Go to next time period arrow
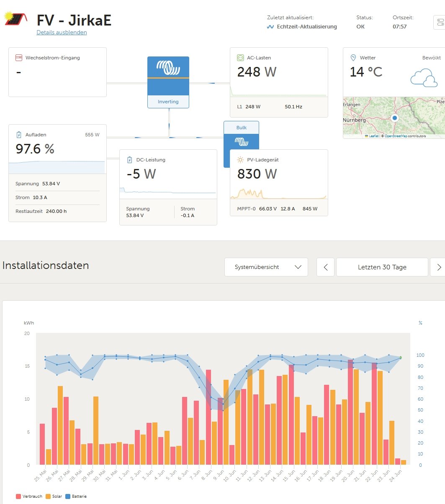This screenshot has height=504, width=445. pyautogui.click(x=438, y=267)
